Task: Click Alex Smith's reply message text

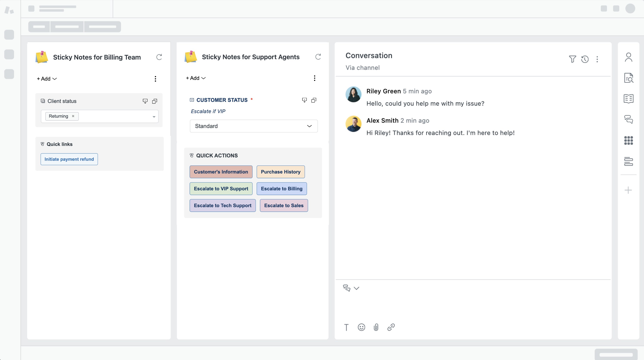Action: (x=441, y=133)
